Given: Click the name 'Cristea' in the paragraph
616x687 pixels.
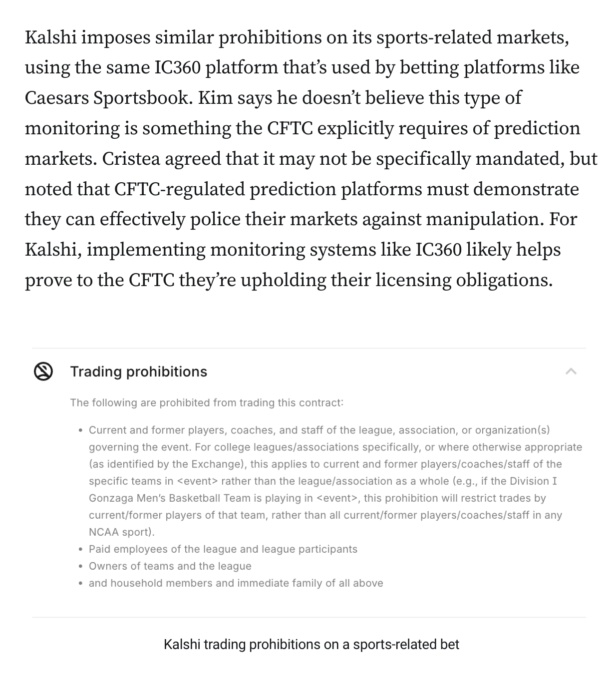Looking at the screenshot, I should tap(131, 159).
